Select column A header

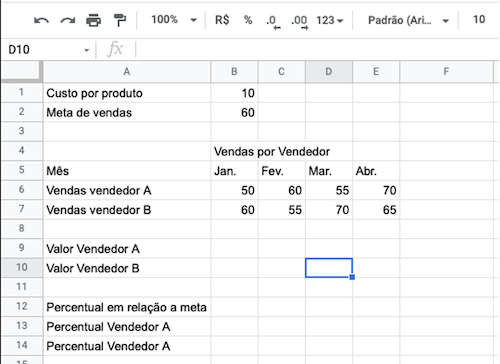click(x=127, y=72)
